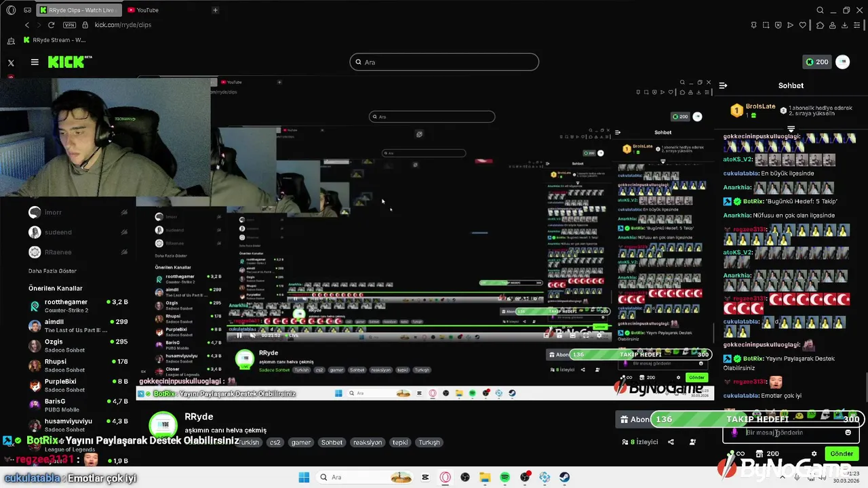Open recommended channel aimdll

coord(78,325)
